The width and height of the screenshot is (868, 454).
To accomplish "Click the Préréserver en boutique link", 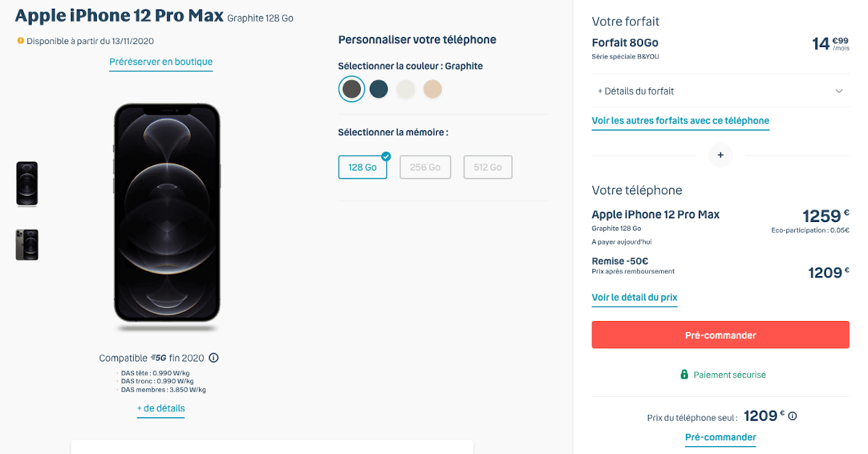I will point(161,62).
